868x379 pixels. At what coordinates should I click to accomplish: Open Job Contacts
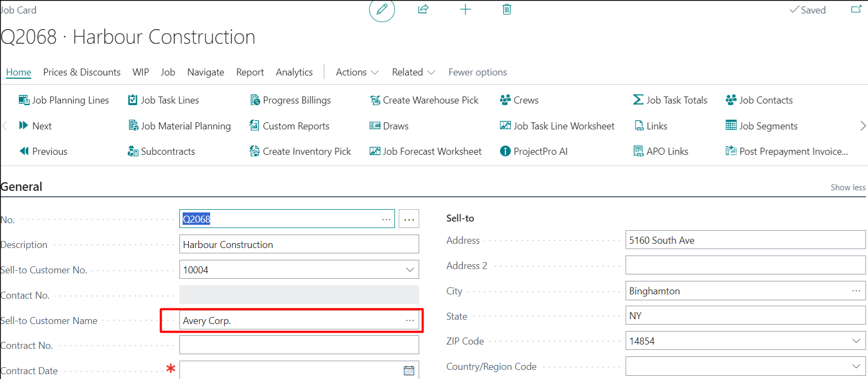coord(759,100)
